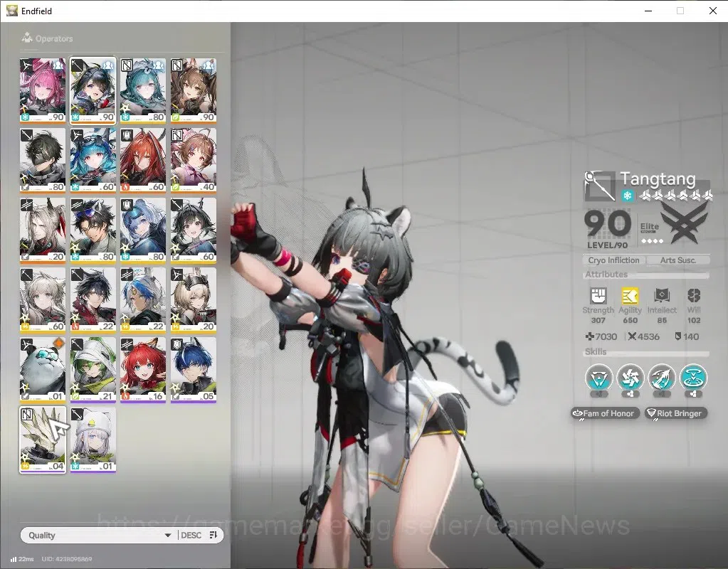Choose the teal-haired level 80 operator card
This screenshot has width=728, height=569.
(x=143, y=90)
